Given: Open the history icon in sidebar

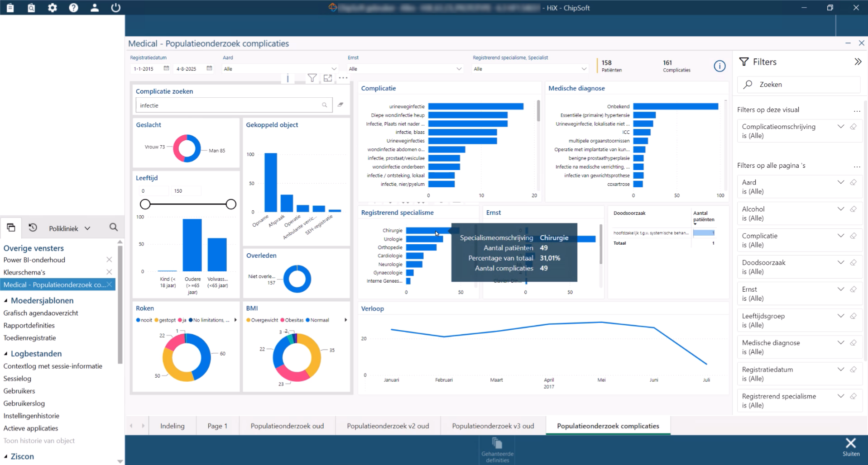Looking at the screenshot, I should click(33, 228).
